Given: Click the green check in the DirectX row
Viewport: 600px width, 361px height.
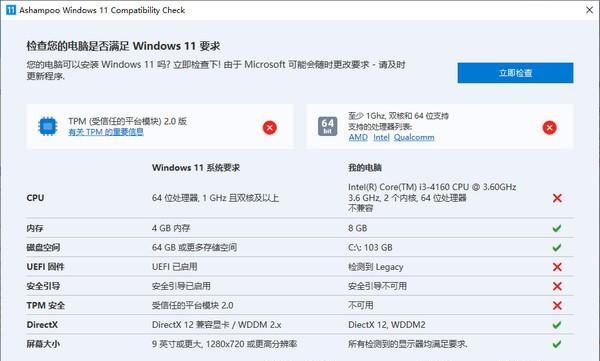Looking at the screenshot, I should (557, 325).
